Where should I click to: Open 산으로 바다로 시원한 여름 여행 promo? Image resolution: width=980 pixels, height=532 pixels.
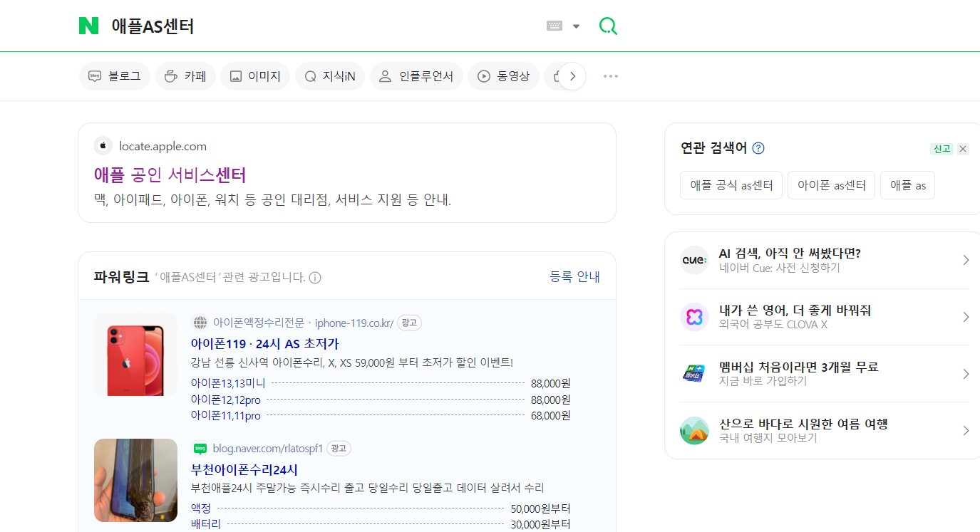(803, 424)
